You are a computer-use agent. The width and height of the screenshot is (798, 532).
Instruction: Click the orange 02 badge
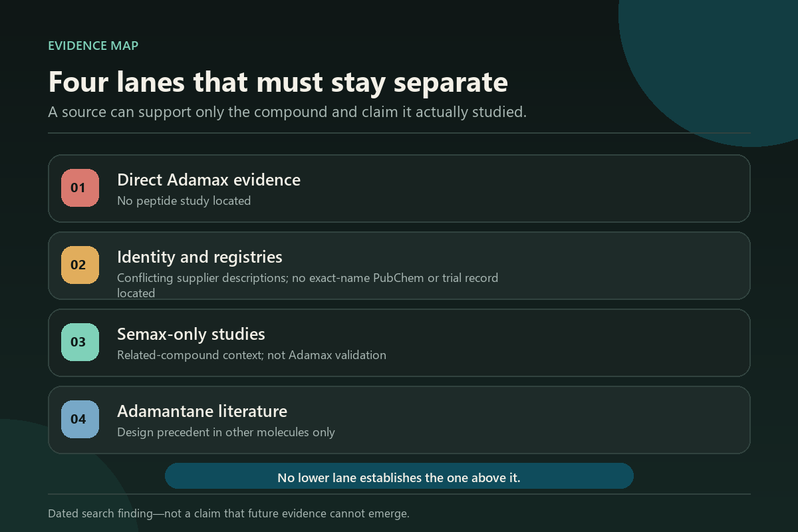pos(80,265)
